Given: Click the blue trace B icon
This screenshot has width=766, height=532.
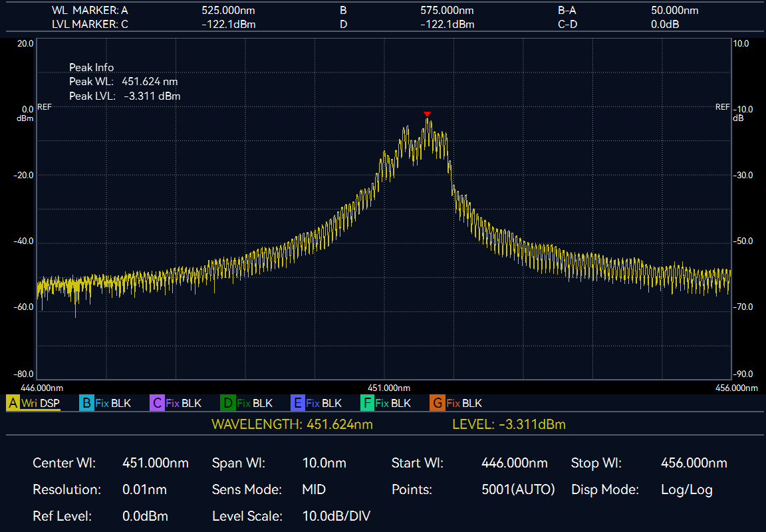Looking at the screenshot, I should tap(86, 403).
